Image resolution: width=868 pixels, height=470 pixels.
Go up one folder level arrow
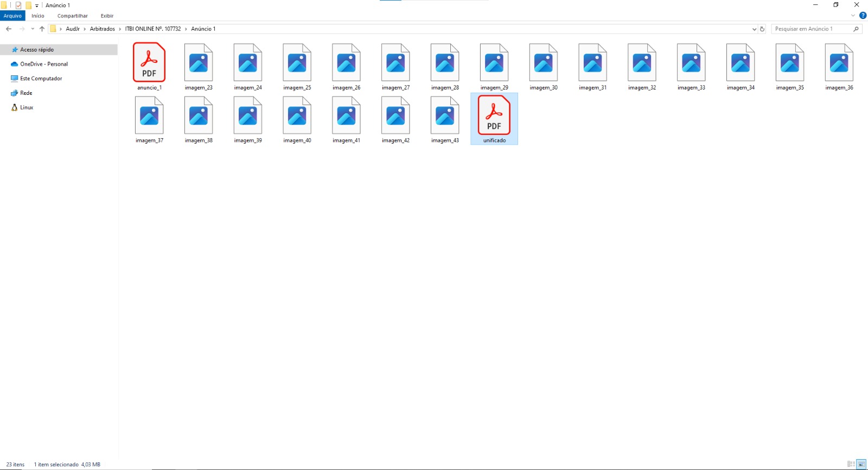[42, 29]
